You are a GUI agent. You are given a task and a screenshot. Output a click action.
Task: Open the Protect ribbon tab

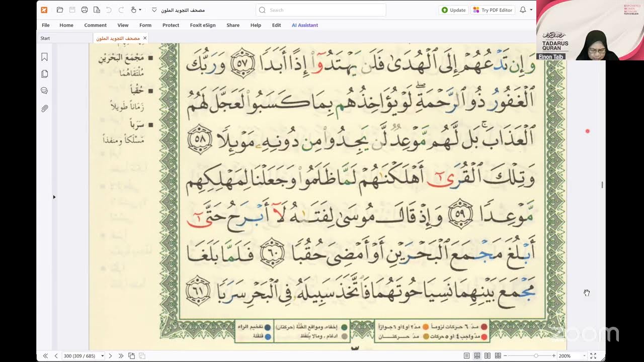[171, 25]
